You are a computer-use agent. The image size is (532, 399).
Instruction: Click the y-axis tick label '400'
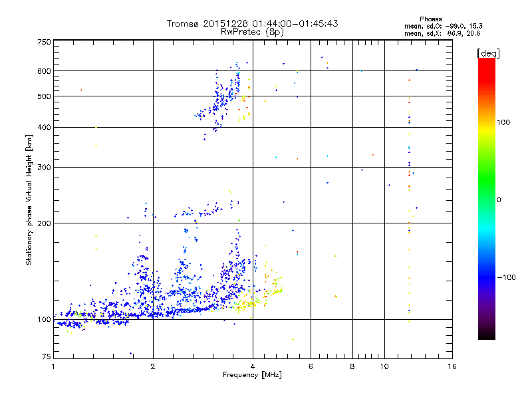[44, 127]
